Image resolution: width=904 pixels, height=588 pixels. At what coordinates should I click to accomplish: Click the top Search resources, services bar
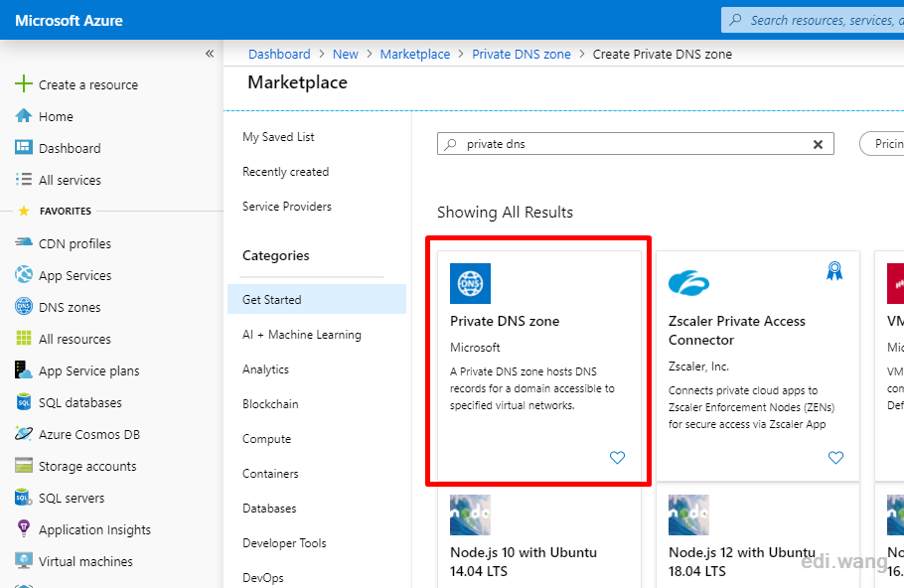813,20
